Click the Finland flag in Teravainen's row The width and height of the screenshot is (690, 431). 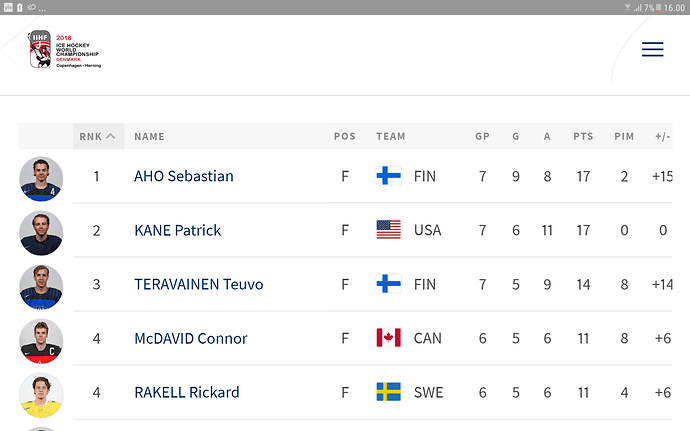click(x=388, y=284)
